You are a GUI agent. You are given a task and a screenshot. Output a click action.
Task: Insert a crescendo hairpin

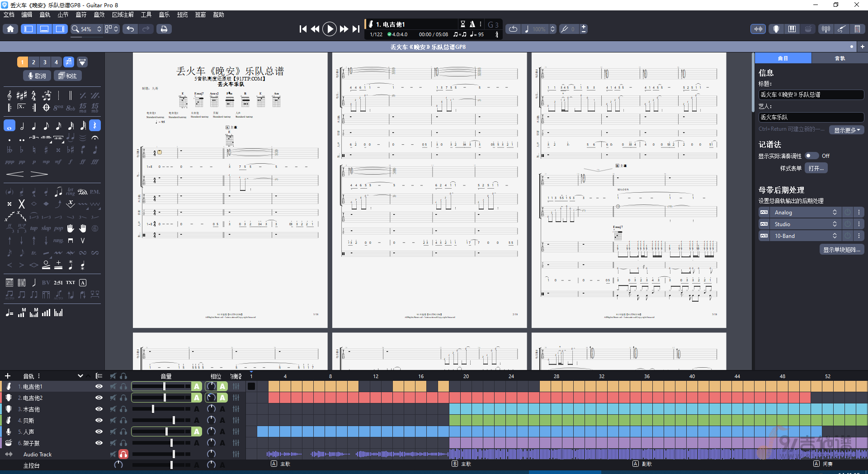click(15, 174)
